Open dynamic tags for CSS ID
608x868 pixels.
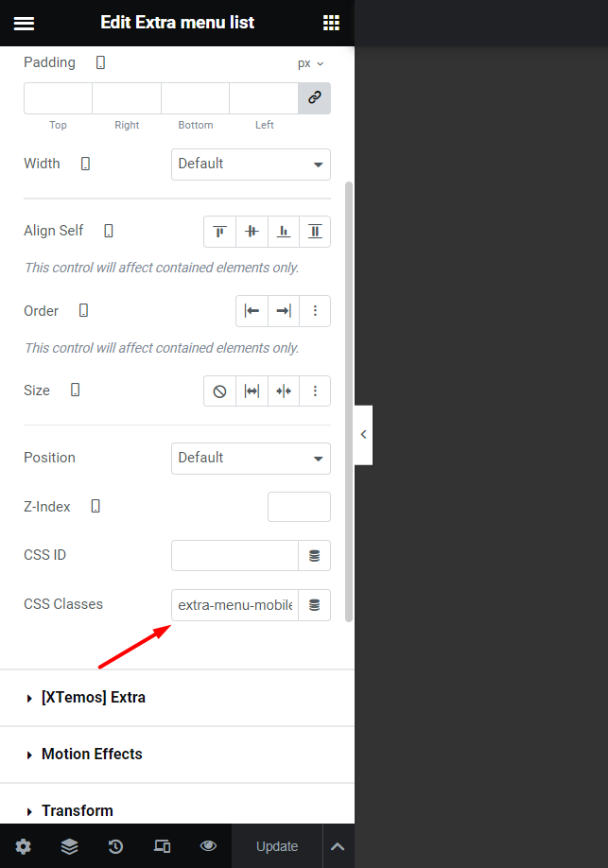tap(315, 555)
